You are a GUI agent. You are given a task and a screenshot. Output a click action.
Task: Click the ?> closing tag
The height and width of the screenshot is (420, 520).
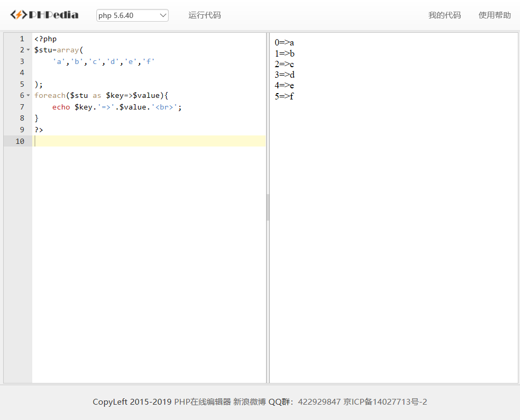coord(39,130)
